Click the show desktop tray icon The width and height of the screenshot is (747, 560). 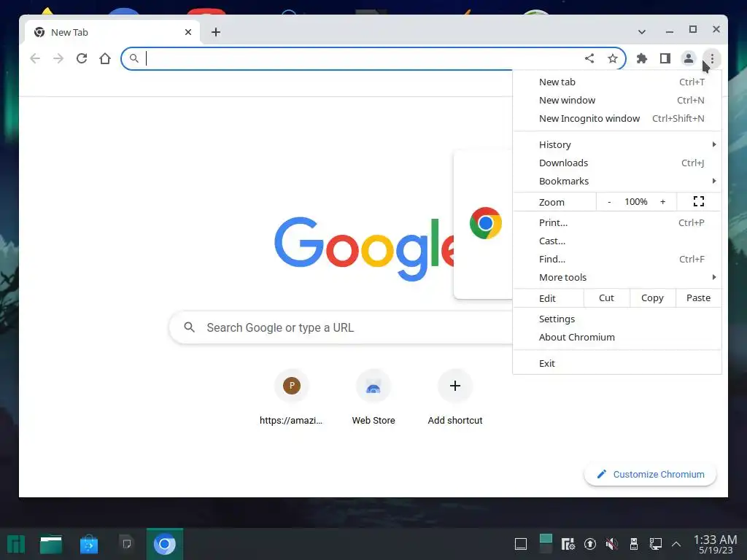coord(521,544)
